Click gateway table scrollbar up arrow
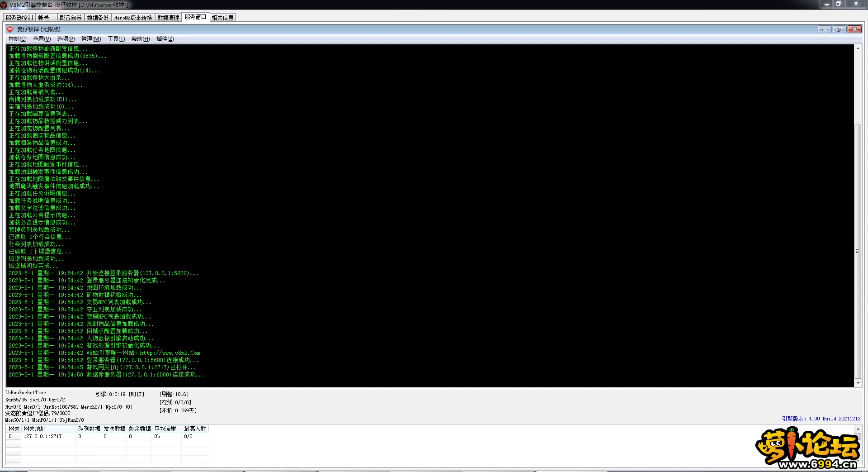 pos(858,429)
